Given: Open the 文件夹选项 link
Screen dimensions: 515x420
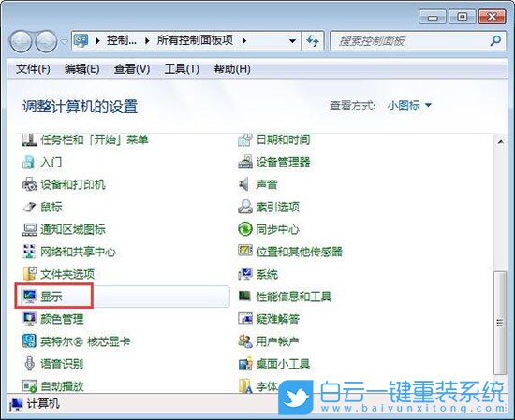Looking at the screenshot, I should [67, 274].
